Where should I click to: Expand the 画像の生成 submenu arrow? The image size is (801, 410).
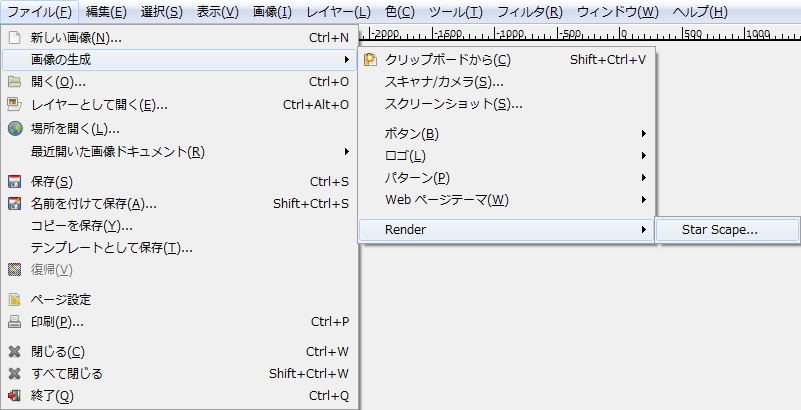347,60
